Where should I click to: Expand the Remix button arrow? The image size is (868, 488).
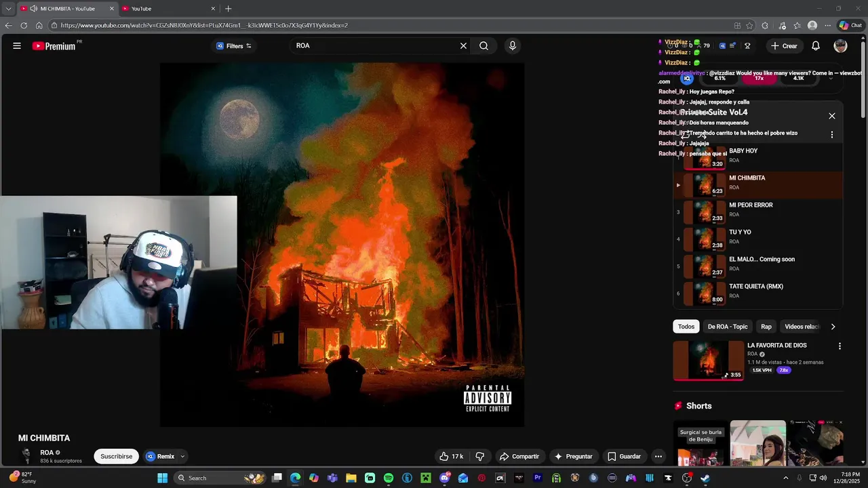pos(182,457)
